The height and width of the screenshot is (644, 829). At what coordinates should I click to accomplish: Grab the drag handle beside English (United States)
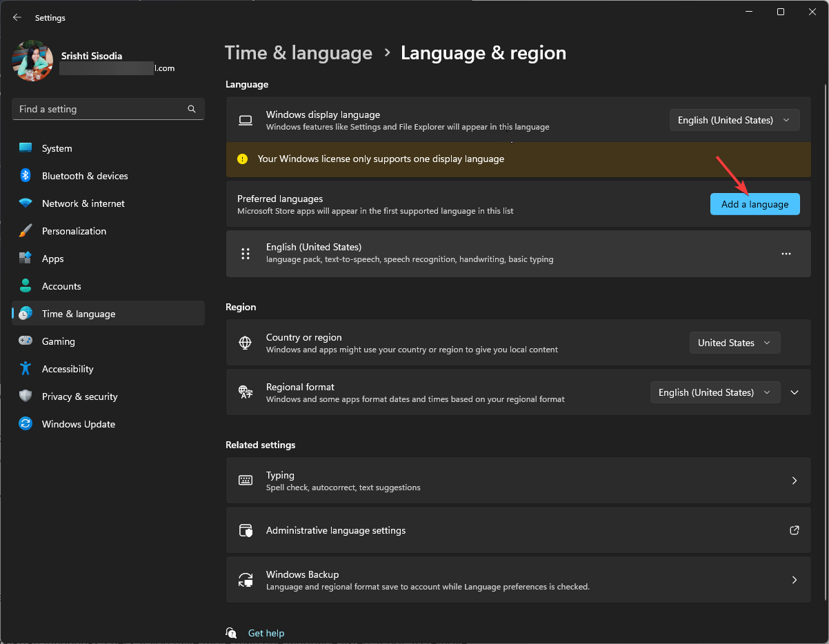(x=246, y=254)
